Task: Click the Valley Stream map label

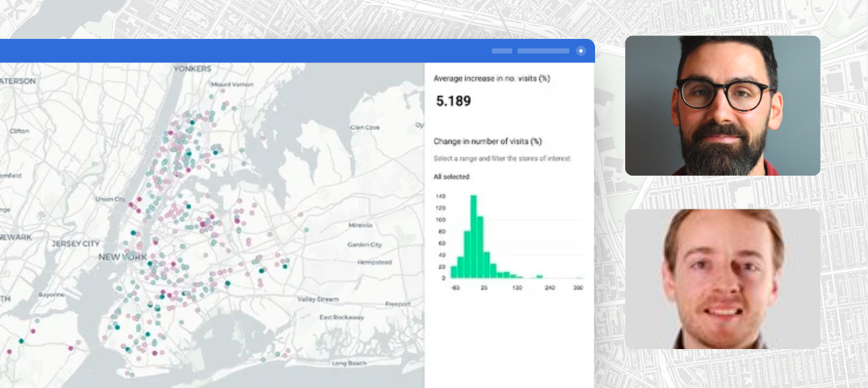Action: (317, 299)
